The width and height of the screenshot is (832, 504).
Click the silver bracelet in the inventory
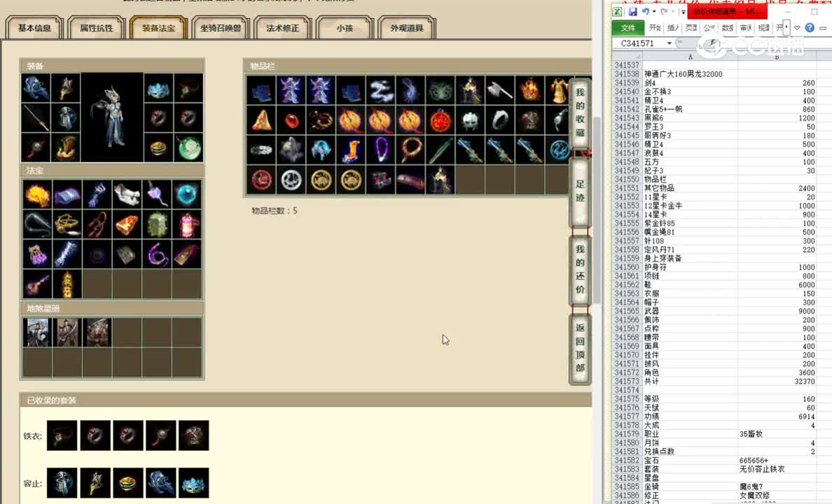[x=261, y=150]
